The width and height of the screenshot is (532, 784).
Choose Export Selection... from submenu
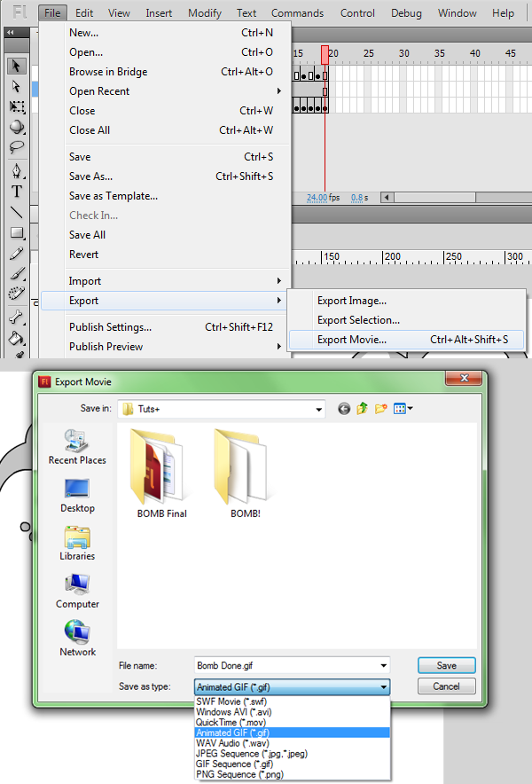click(406, 320)
